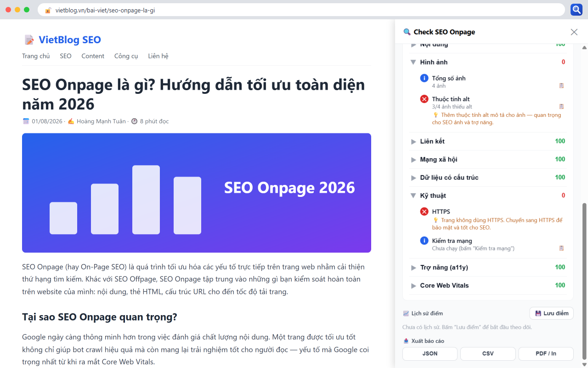
Task: Click the Lưu điểm button
Action: (552, 313)
